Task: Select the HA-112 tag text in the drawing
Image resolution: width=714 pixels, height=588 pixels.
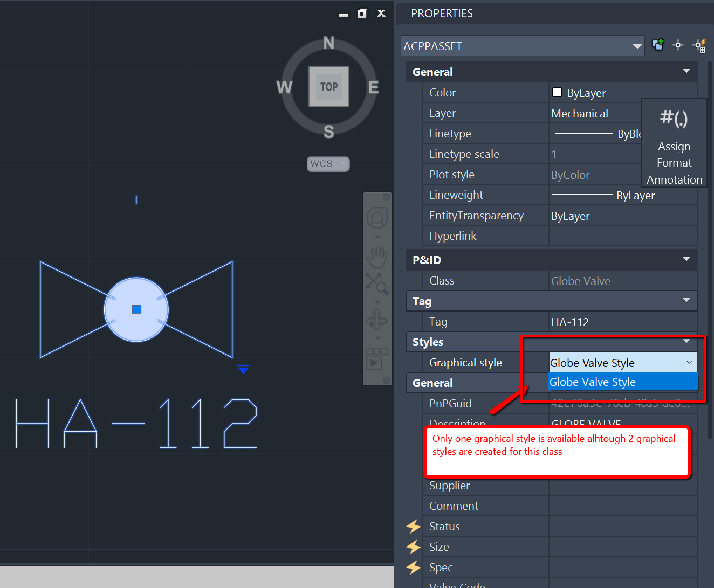Action: coord(136,424)
